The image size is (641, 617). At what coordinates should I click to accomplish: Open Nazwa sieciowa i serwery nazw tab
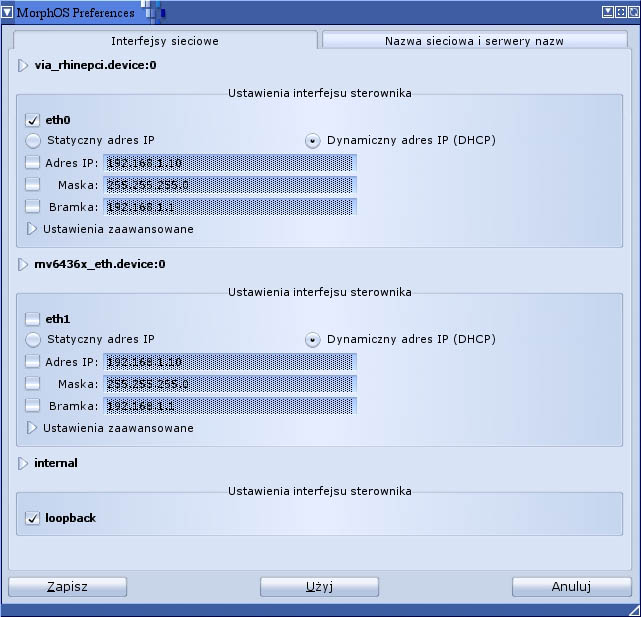pyautogui.click(x=474, y=41)
